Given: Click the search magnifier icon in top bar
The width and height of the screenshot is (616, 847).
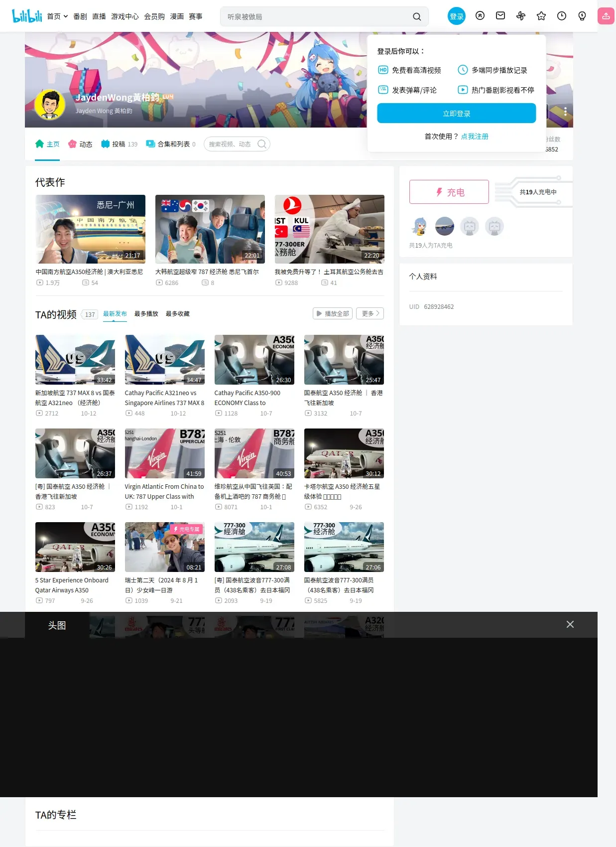Looking at the screenshot, I should 417,17.
